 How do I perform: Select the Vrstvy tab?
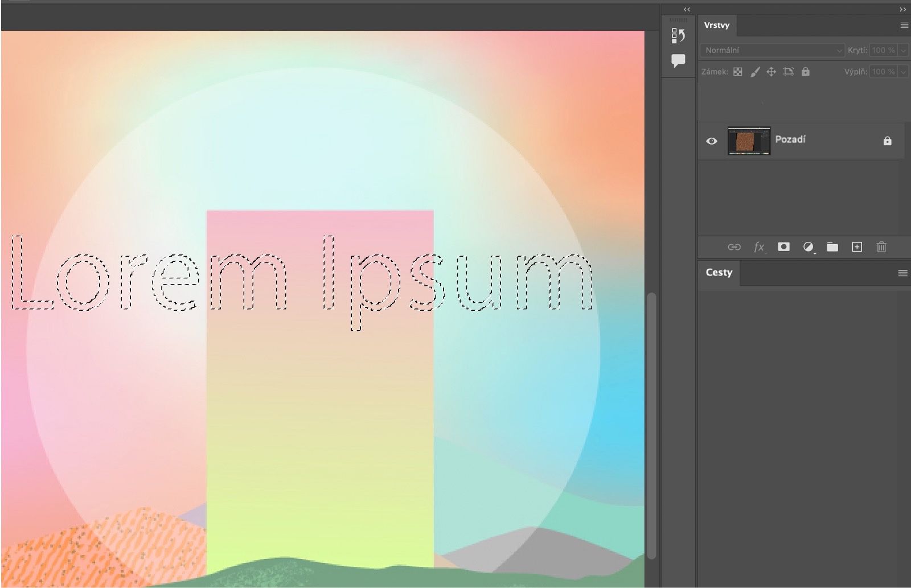[717, 24]
